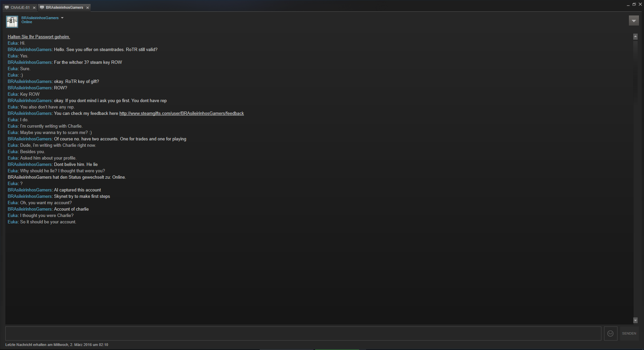644x350 pixels.
Task: Focus the message text input box
Action: pos(303,334)
